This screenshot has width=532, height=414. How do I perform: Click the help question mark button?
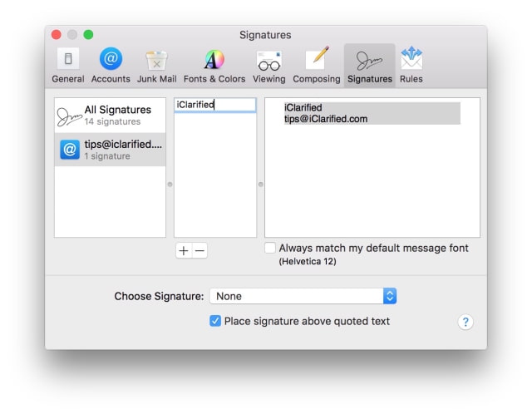(465, 322)
